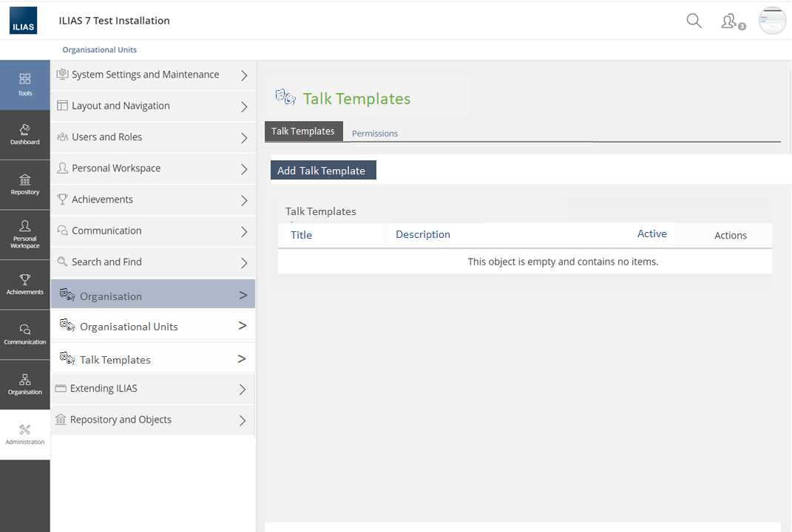This screenshot has height=532, width=792.
Task: Open the user avatar menu
Action: click(x=772, y=21)
